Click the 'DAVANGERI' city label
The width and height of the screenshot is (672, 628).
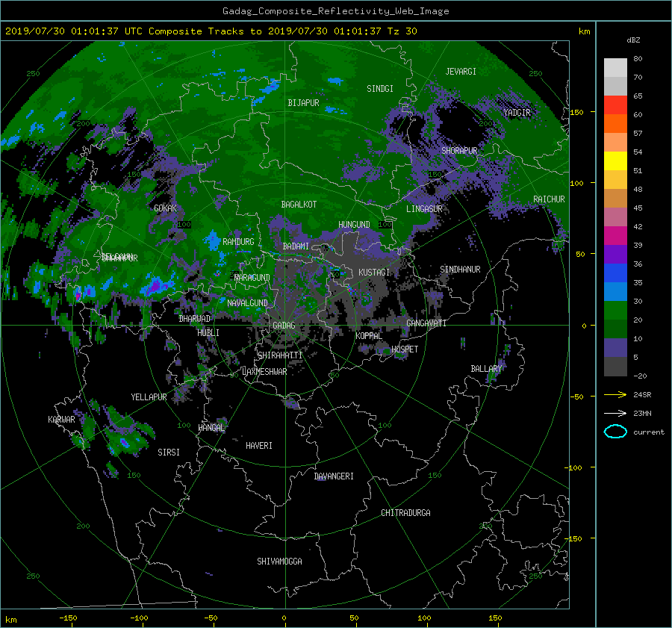tap(334, 476)
